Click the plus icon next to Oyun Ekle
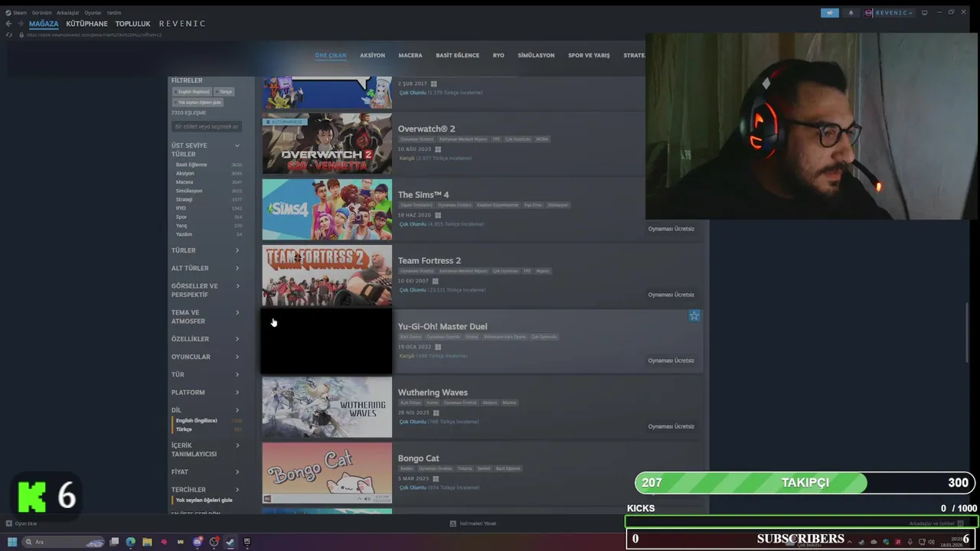Image resolution: width=980 pixels, height=551 pixels. 9,523
